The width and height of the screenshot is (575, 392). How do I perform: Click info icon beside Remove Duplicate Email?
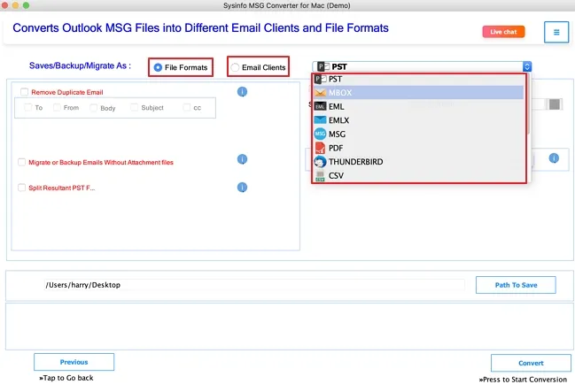click(x=242, y=92)
